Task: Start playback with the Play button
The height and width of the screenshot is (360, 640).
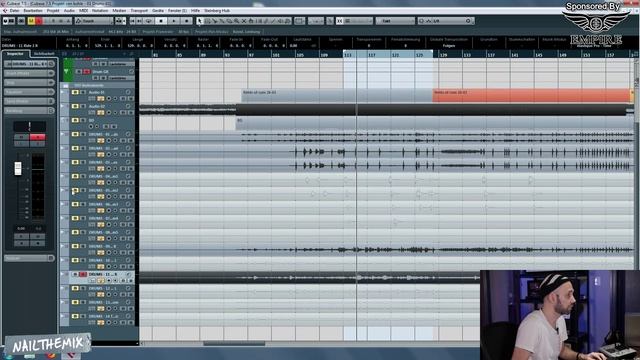Action: point(174,21)
